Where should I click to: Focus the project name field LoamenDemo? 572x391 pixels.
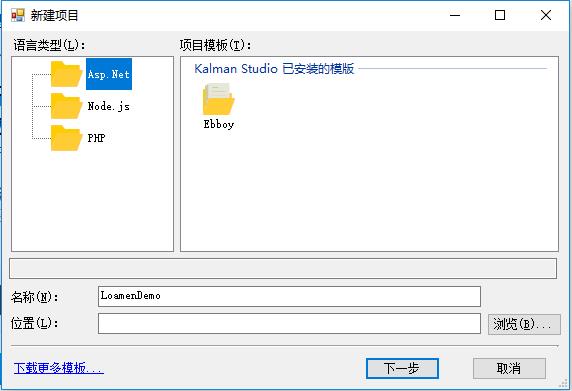[289, 296]
